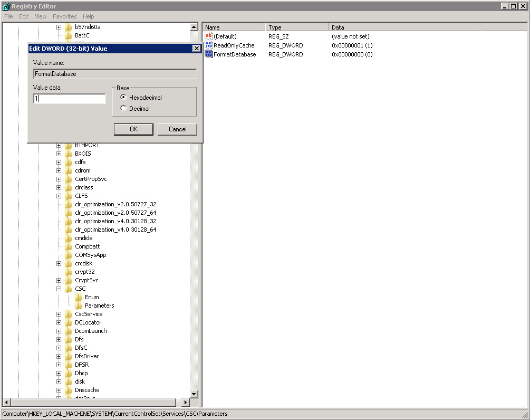530x420 pixels.
Task: Click the Registry Editor title bar icon
Action: pos(6,6)
